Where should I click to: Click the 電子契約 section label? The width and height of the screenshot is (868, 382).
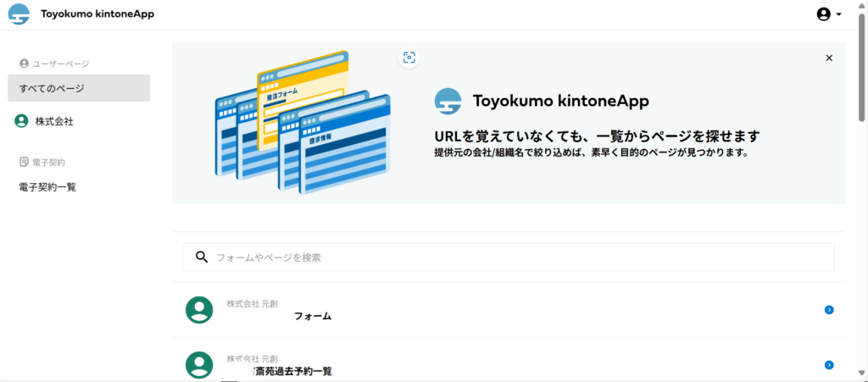(x=42, y=163)
